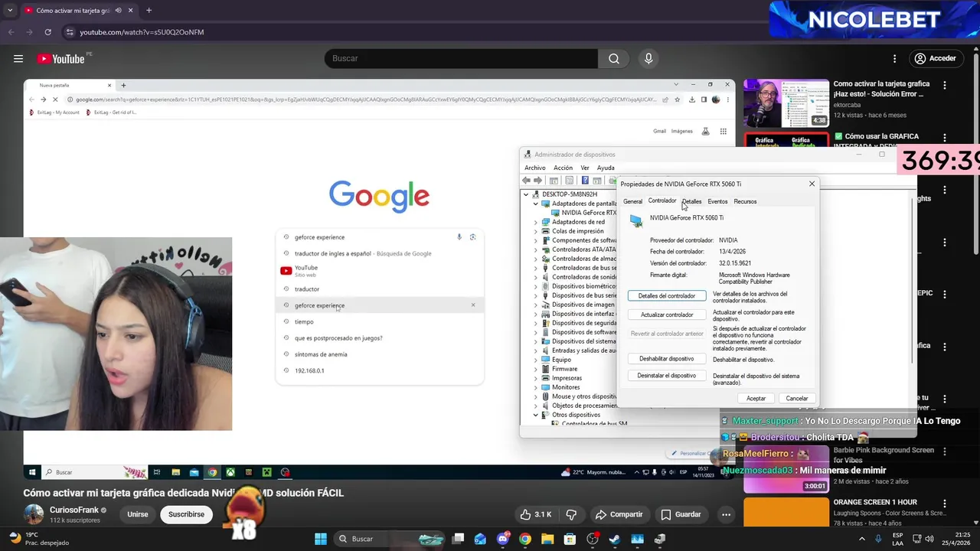Open options for ORANGE SCREEN 1 HOUR
Viewport: 980px width, 551px height.
[x=945, y=504]
